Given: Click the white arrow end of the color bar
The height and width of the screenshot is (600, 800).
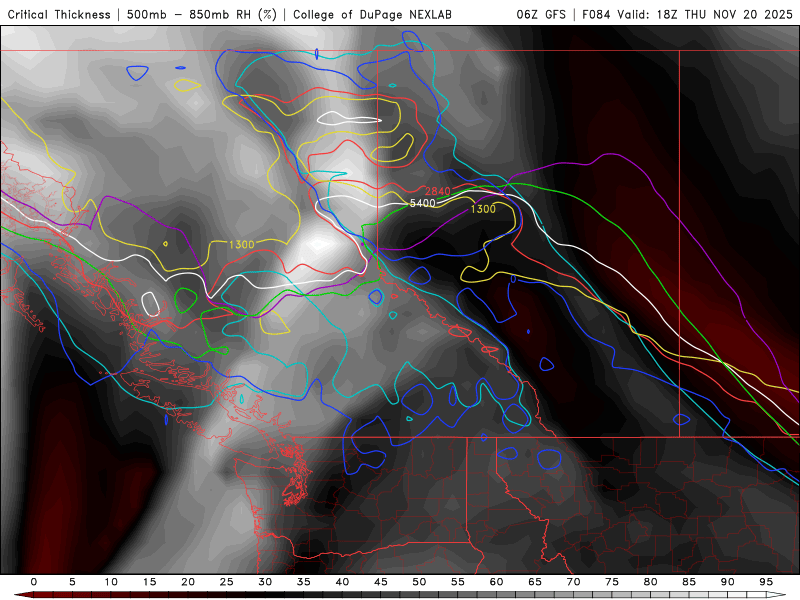Looking at the screenshot, I should click(x=776, y=595).
